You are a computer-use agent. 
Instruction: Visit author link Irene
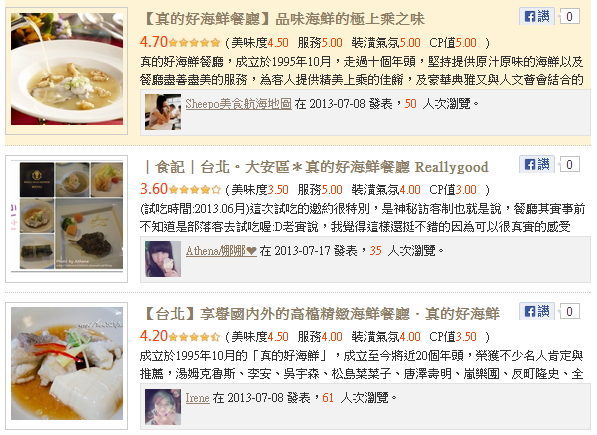pyautogui.click(x=197, y=398)
